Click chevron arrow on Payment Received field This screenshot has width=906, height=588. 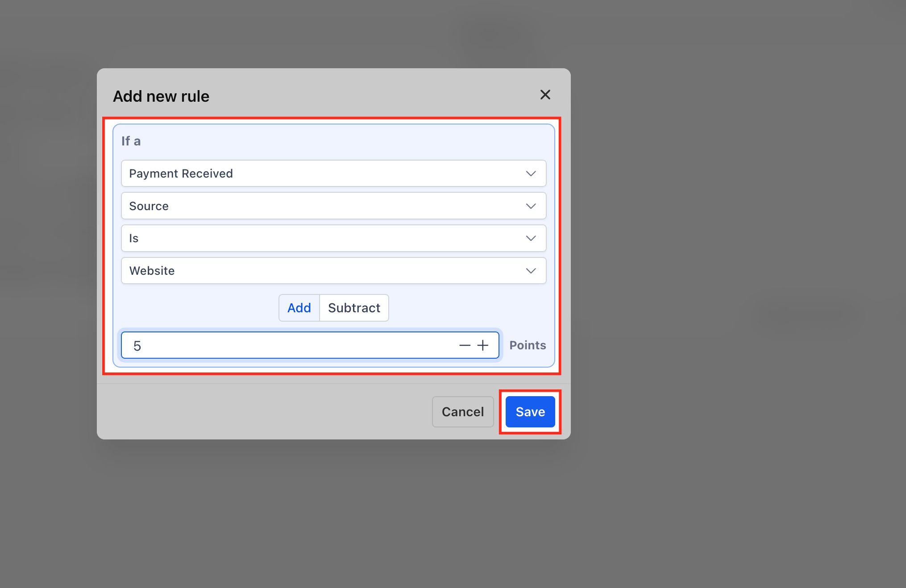pyautogui.click(x=531, y=174)
